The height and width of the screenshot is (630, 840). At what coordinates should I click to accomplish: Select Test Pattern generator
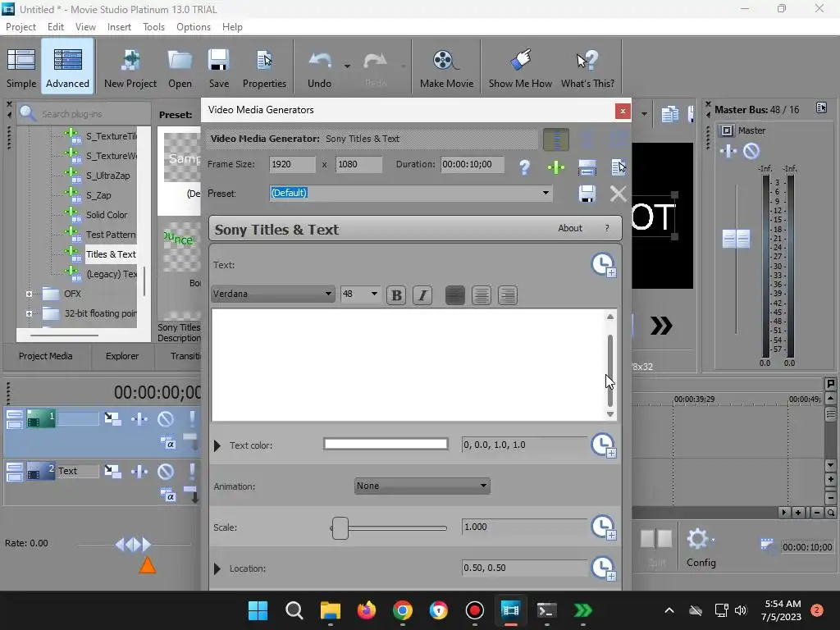click(x=111, y=235)
